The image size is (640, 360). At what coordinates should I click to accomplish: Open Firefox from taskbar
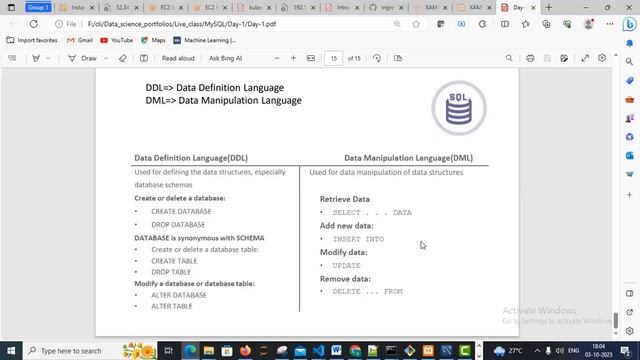click(245, 351)
